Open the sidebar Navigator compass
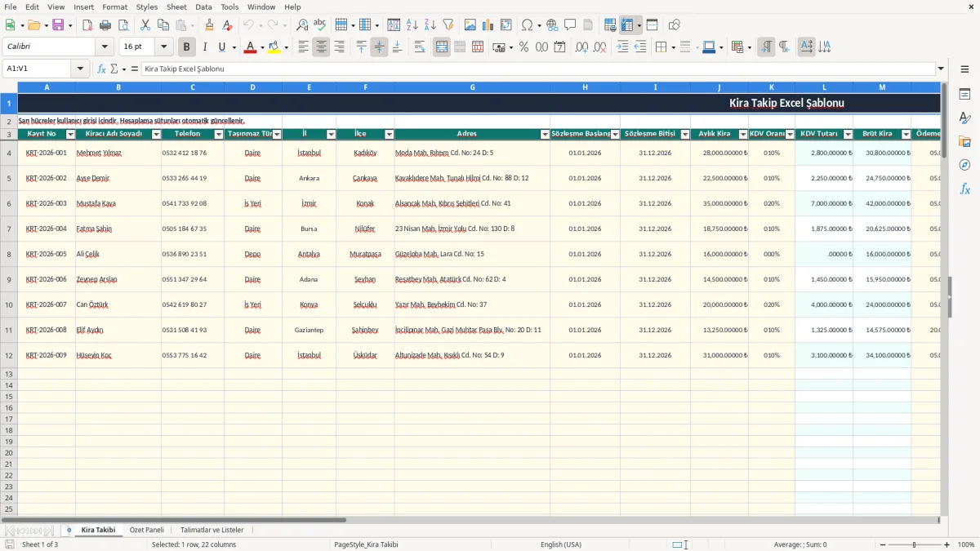980x551 pixels. (x=965, y=166)
